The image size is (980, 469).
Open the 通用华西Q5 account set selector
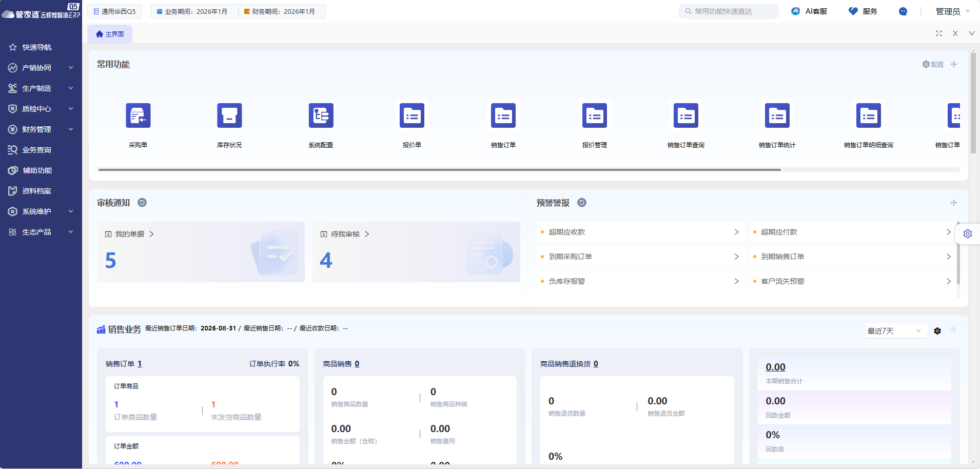(x=114, y=11)
